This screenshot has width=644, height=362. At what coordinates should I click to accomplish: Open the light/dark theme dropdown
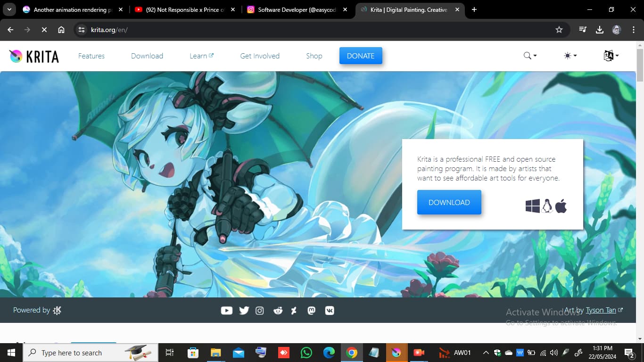(x=570, y=56)
